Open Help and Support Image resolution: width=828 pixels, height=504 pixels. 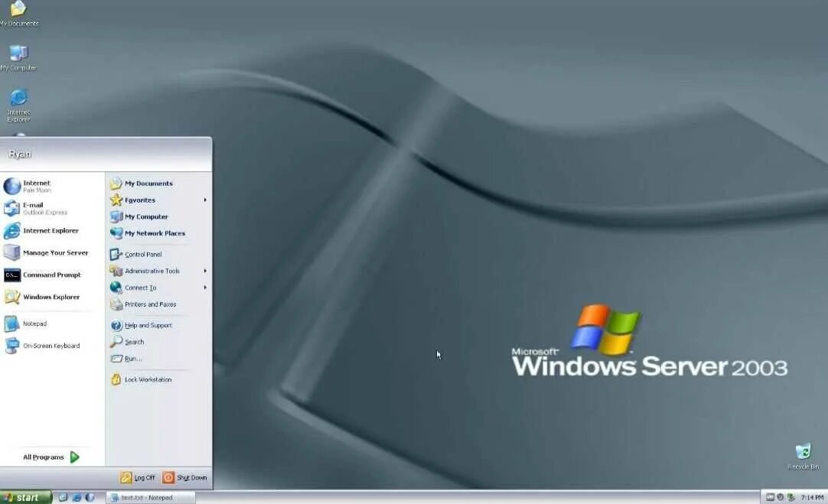point(158,326)
